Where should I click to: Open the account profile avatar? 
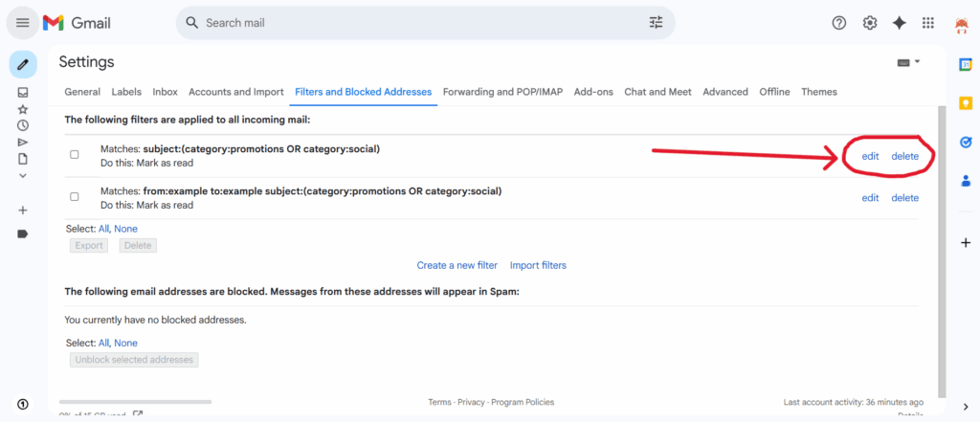[961, 25]
